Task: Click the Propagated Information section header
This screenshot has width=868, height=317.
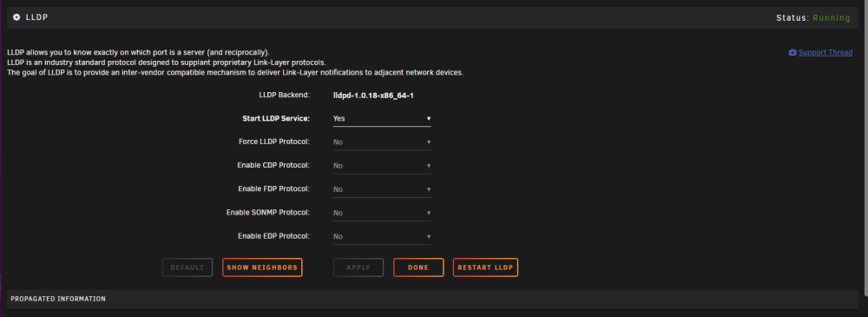Action: [x=432, y=300]
